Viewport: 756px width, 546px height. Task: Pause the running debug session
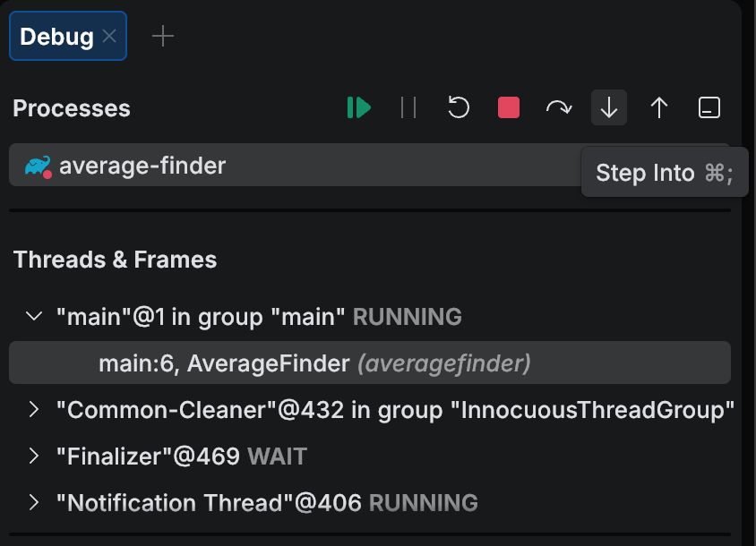[x=408, y=107]
